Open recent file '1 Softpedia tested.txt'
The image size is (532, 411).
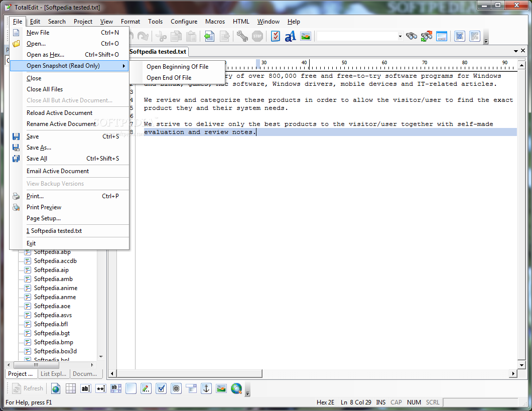click(x=70, y=231)
